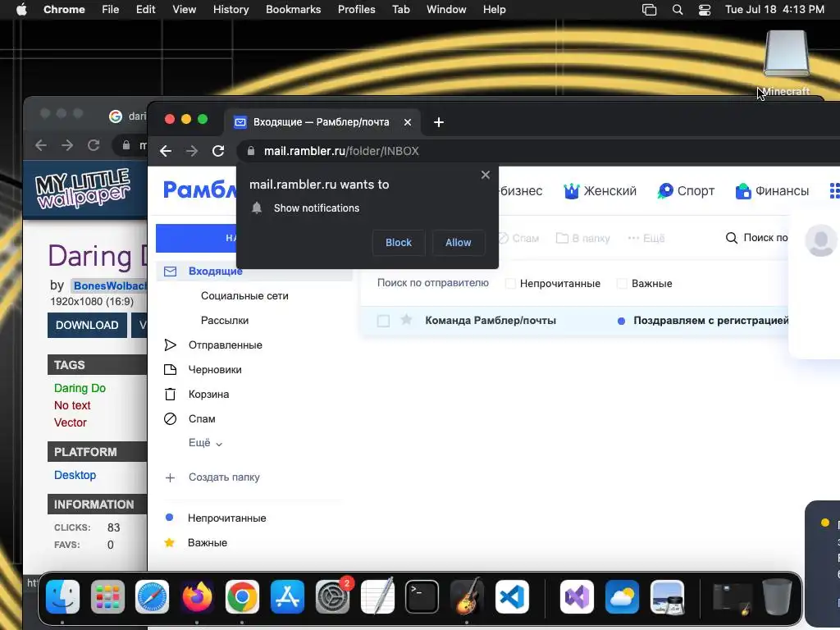
Task: Check the Непрочитанные filter checkbox
Action: click(x=510, y=283)
